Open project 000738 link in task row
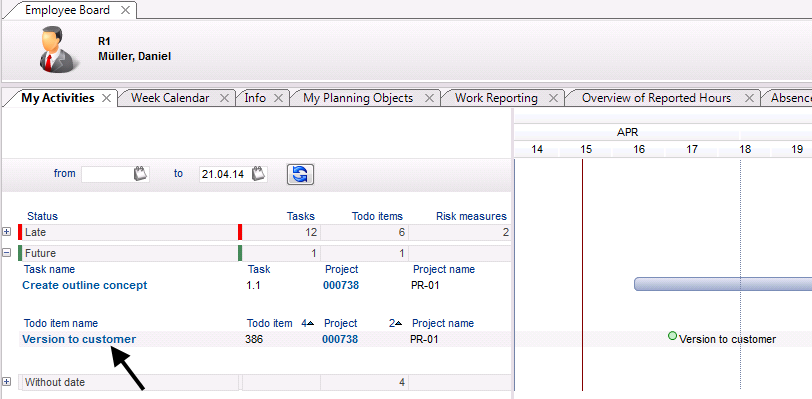Image resolution: width=812 pixels, height=399 pixels. click(341, 285)
